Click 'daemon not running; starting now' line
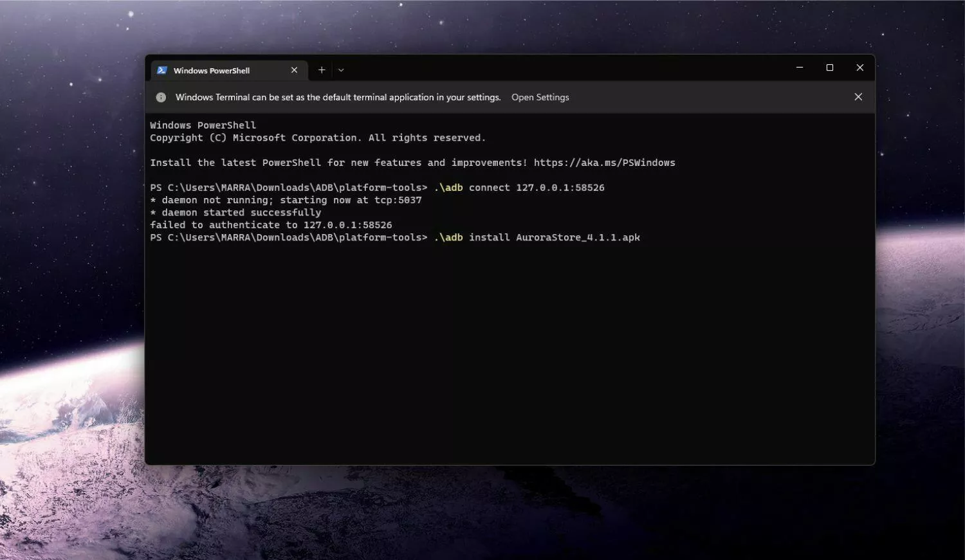 [x=286, y=200]
